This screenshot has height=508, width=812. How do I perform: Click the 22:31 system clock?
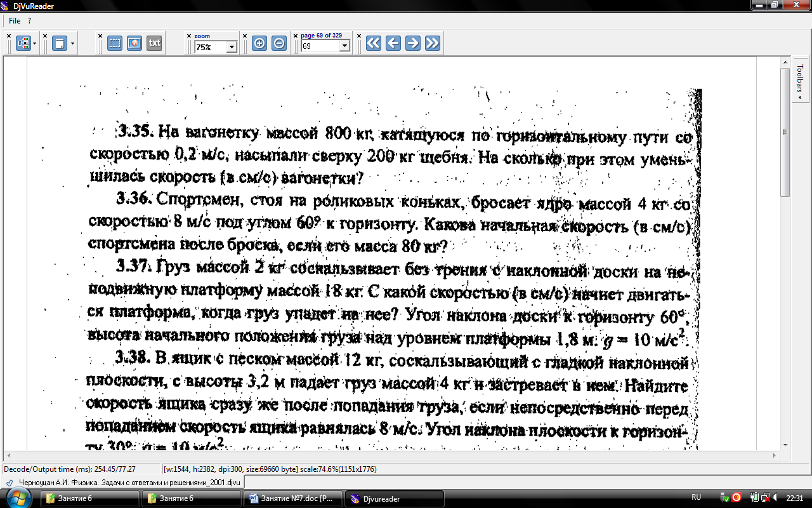[x=795, y=497]
